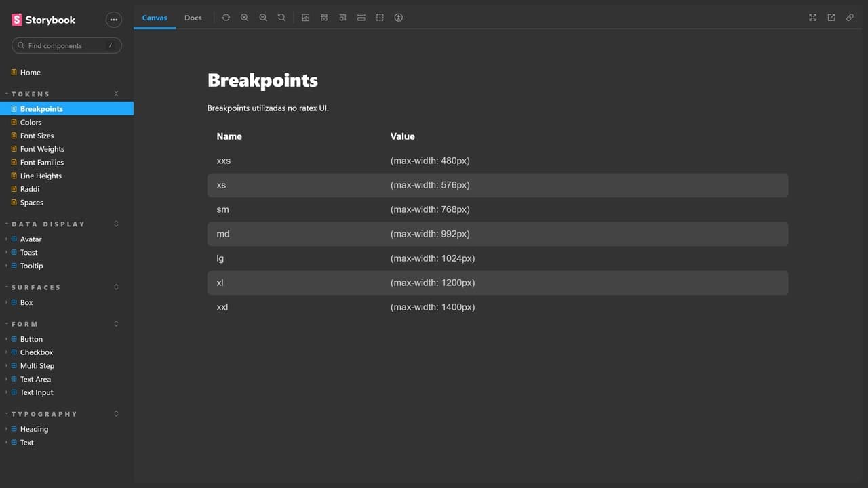
Task: Select the Canvas tab
Action: click(155, 18)
